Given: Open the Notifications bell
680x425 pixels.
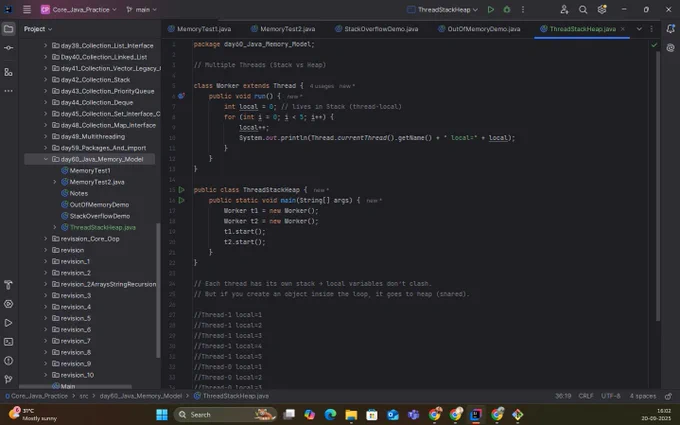Looking at the screenshot, I should (670, 29).
